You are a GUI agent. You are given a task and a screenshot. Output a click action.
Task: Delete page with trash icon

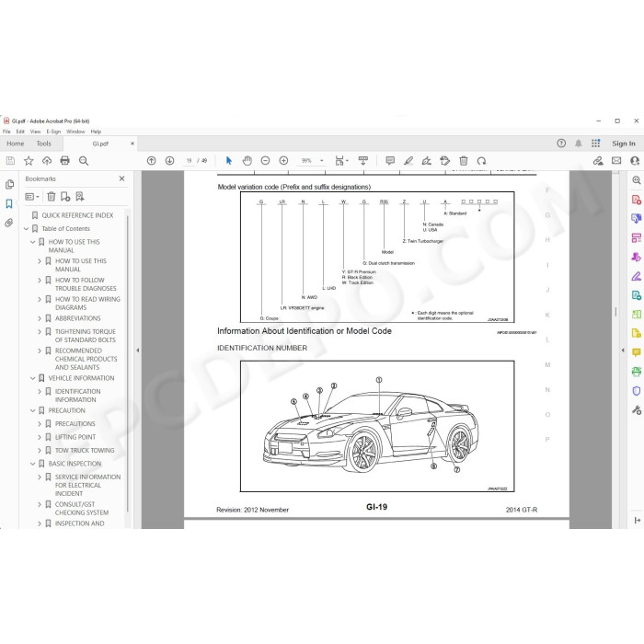[x=464, y=161]
